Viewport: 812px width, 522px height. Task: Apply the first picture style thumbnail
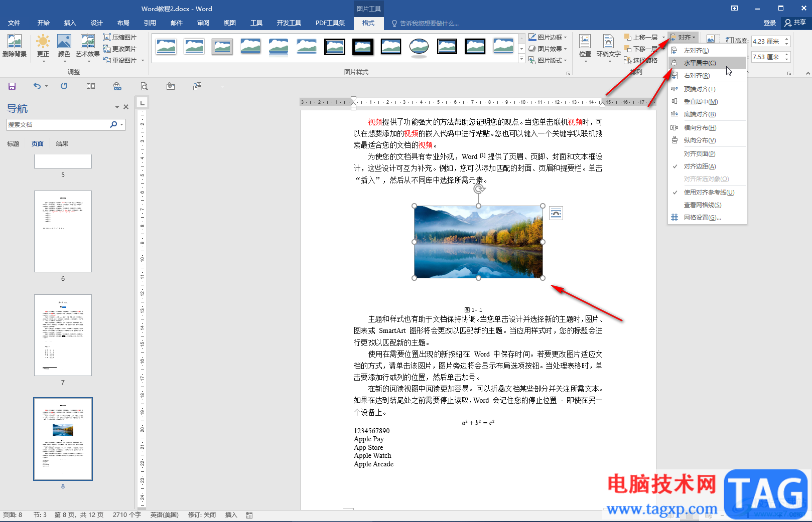[x=166, y=47]
